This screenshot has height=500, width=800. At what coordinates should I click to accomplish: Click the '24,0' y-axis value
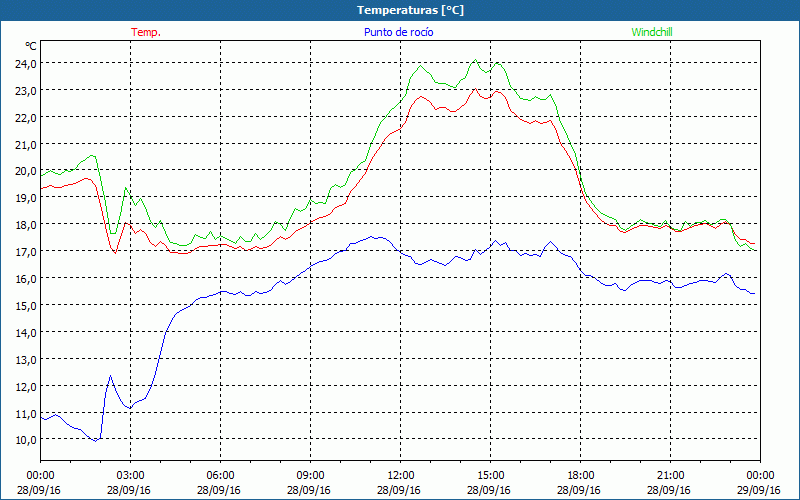click(26, 64)
